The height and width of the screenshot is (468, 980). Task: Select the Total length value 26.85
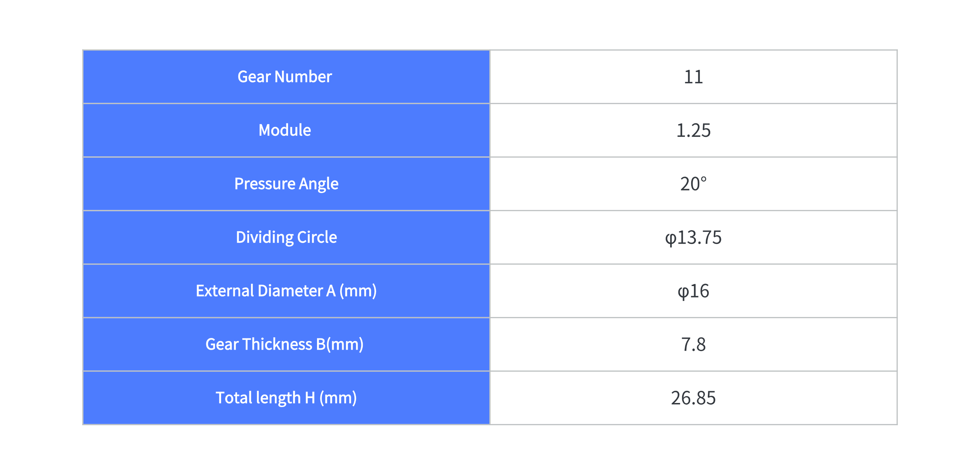[693, 398]
